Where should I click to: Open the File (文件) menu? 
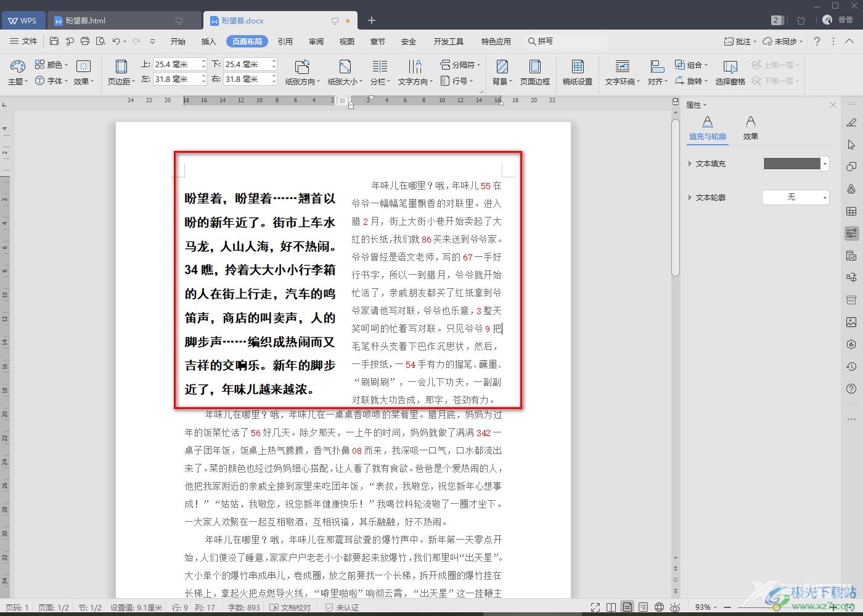[24, 41]
